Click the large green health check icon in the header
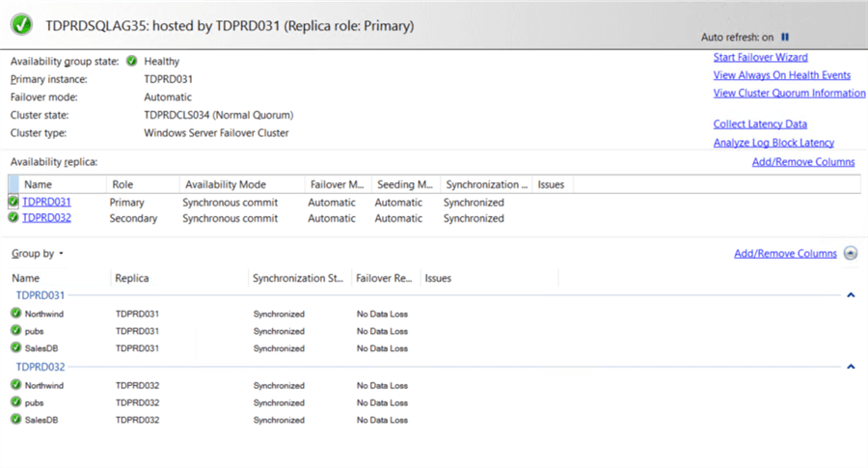 point(21,25)
